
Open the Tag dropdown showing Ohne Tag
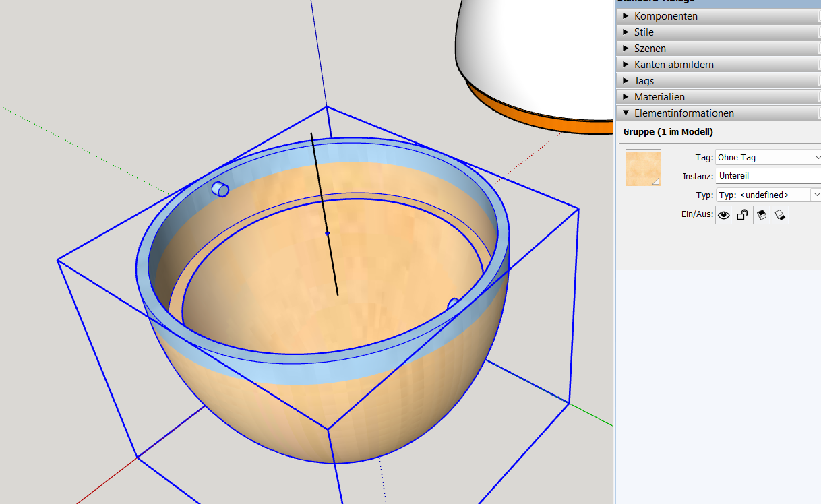[768, 157]
